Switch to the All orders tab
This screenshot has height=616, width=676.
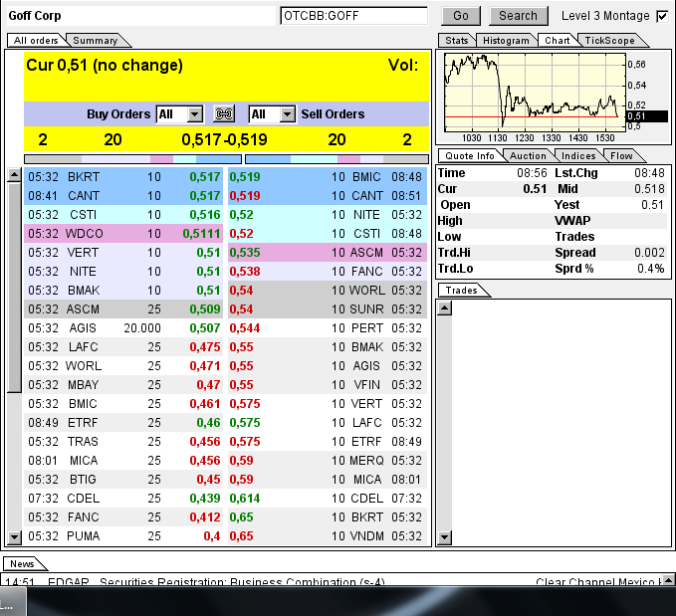pos(36,41)
